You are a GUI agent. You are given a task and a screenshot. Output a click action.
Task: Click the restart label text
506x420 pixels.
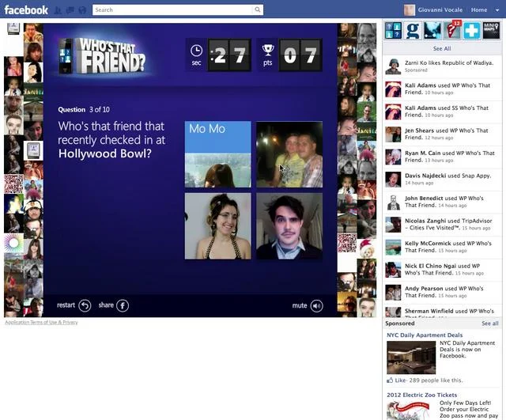pyautogui.click(x=66, y=305)
